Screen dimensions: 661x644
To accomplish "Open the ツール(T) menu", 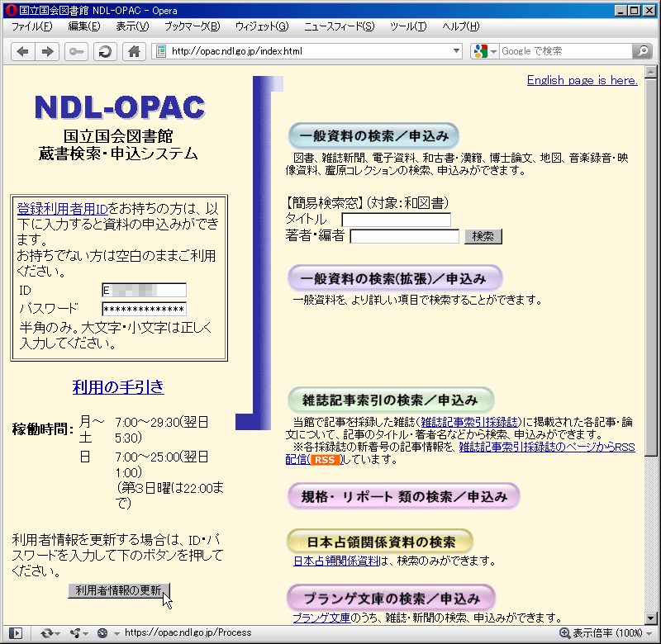I will coord(408,26).
